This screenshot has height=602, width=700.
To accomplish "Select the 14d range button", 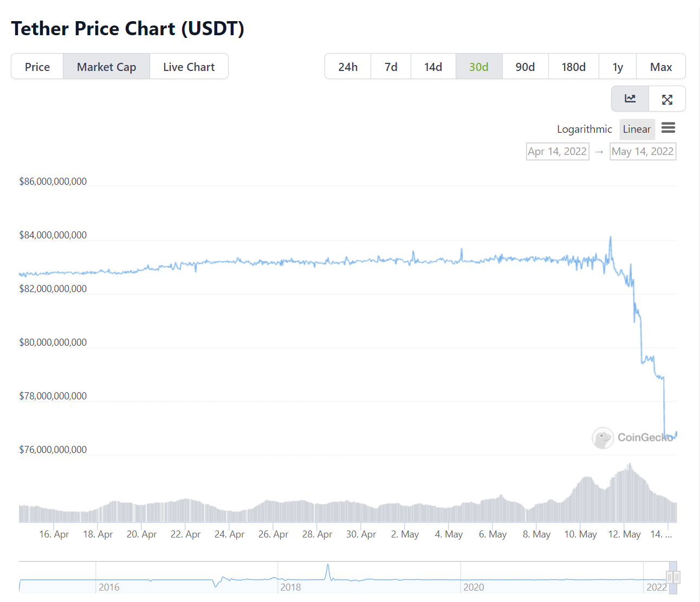I will pos(433,67).
